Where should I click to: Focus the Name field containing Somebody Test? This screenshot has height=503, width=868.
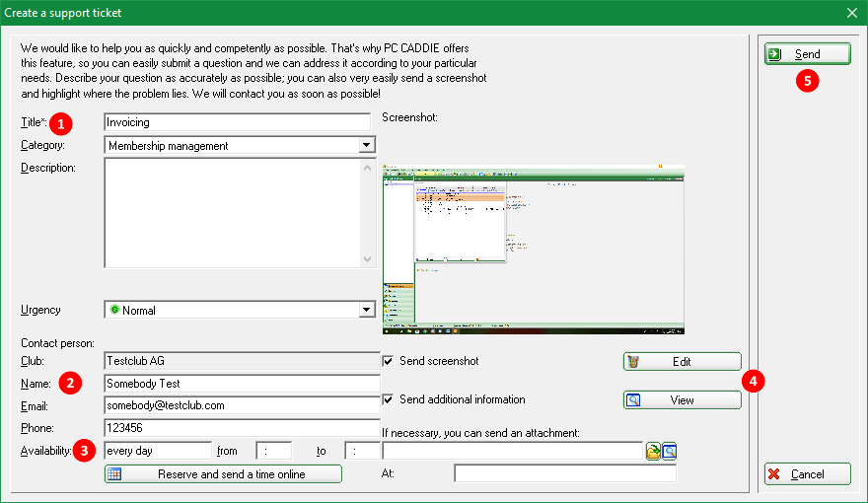pos(242,384)
